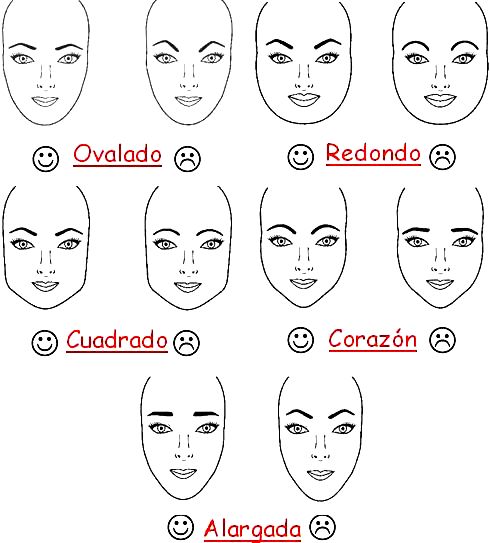This screenshot has width=490, height=543.
Task: Click the sad face beside Corazón
Action: (x=442, y=340)
